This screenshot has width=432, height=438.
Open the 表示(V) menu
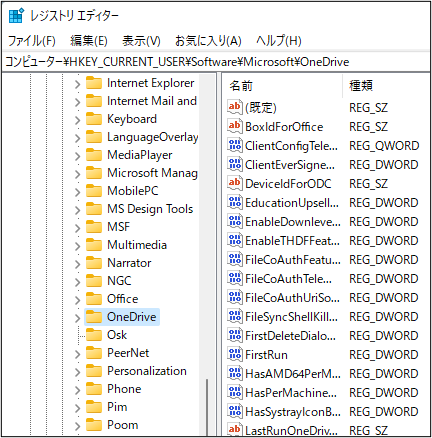pyautogui.click(x=141, y=41)
